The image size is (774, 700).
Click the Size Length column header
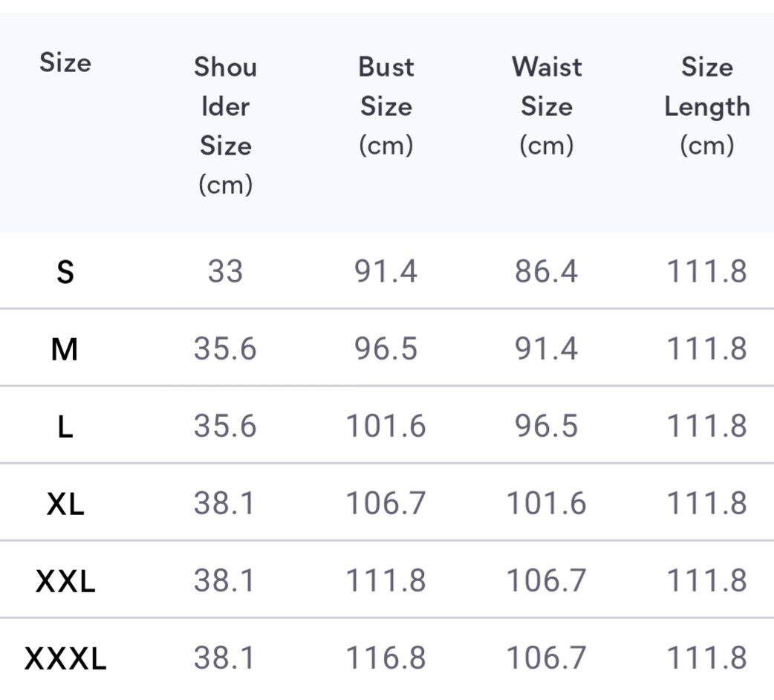click(706, 106)
